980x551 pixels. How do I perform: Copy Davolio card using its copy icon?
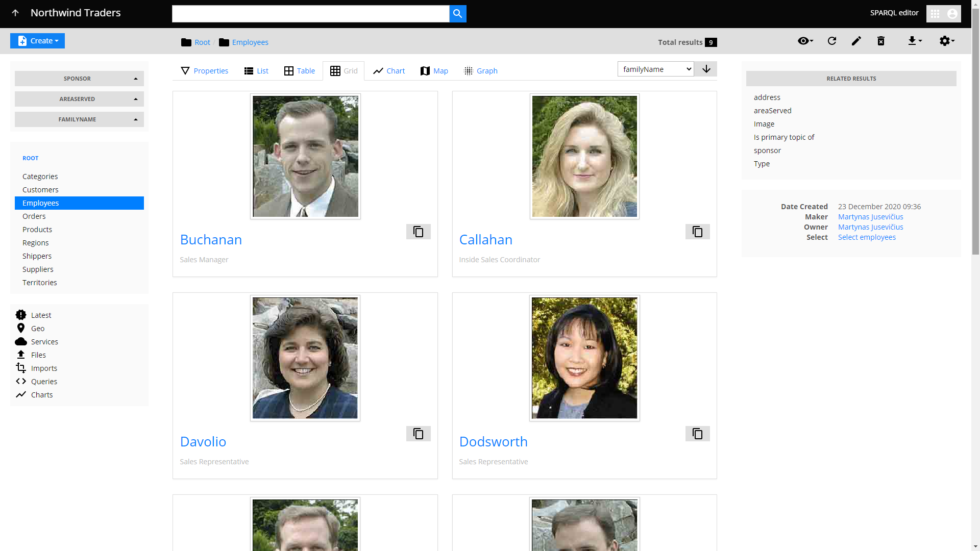pyautogui.click(x=419, y=434)
